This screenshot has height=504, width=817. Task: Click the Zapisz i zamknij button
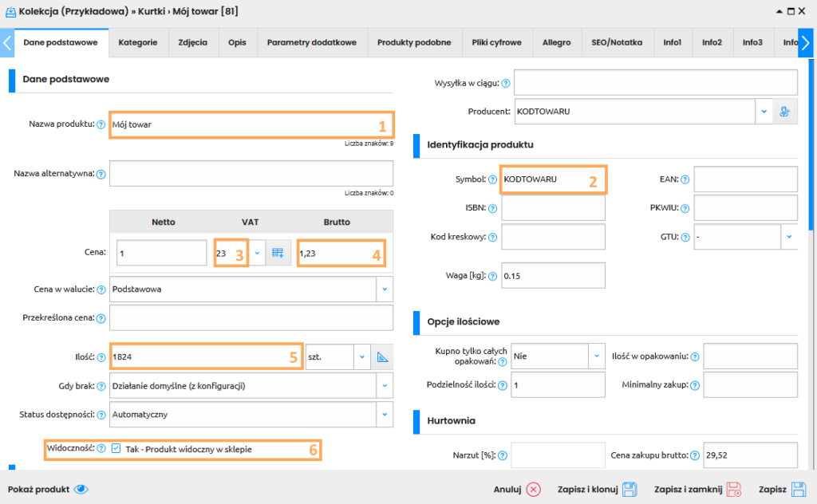[x=698, y=490]
